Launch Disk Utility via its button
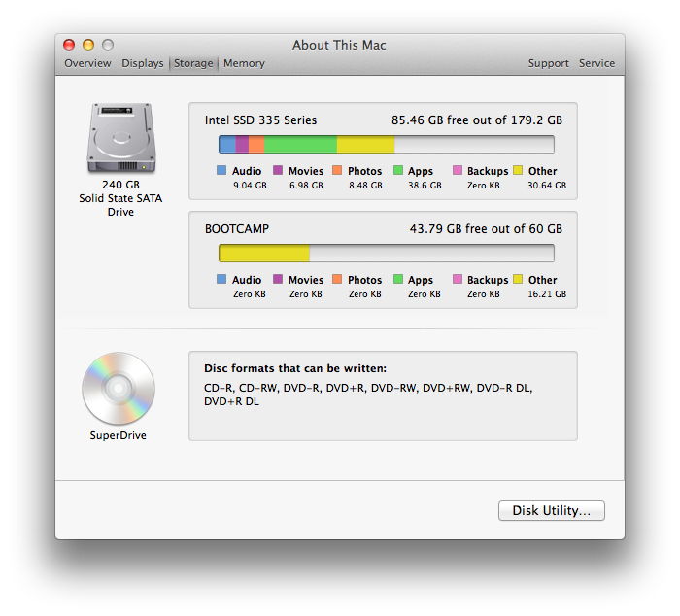 click(x=551, y=511)
